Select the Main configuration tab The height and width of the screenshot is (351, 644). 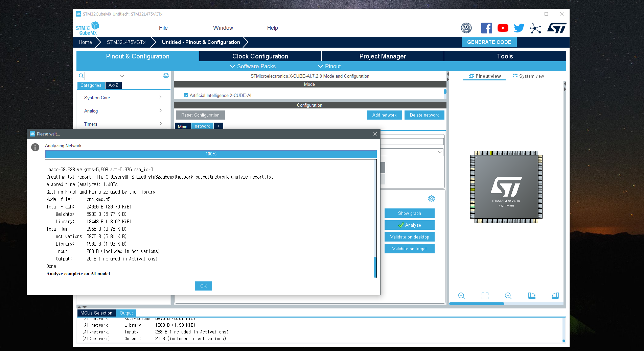[x=183, y=126]
